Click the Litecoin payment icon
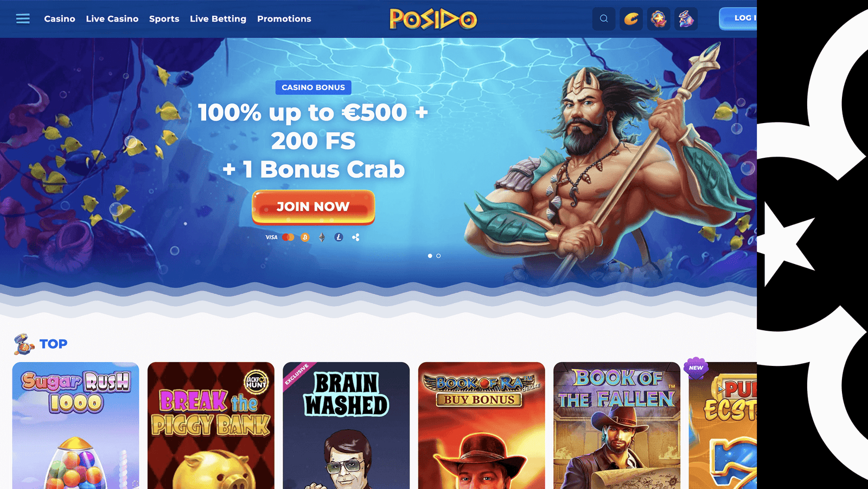Image resolution: width=868 pixels, height=489 pixels. tap(339, 237)
